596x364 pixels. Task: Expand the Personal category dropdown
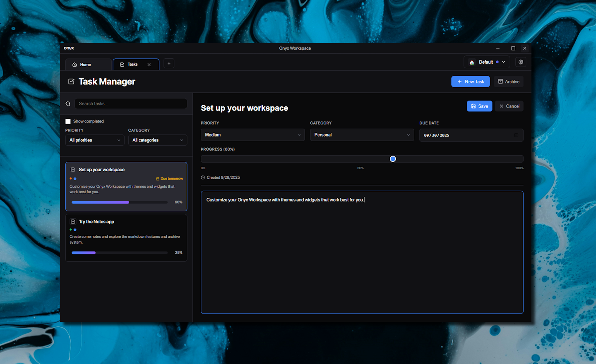pos(362,135)
